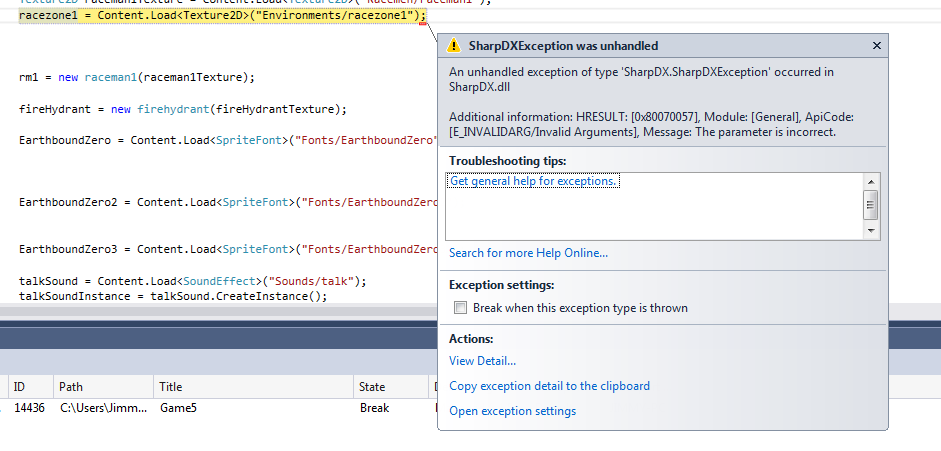The width and height of the screenshot is (941, 451).
Task: Click the 'Exception settings:' heading
Action: 501,285
